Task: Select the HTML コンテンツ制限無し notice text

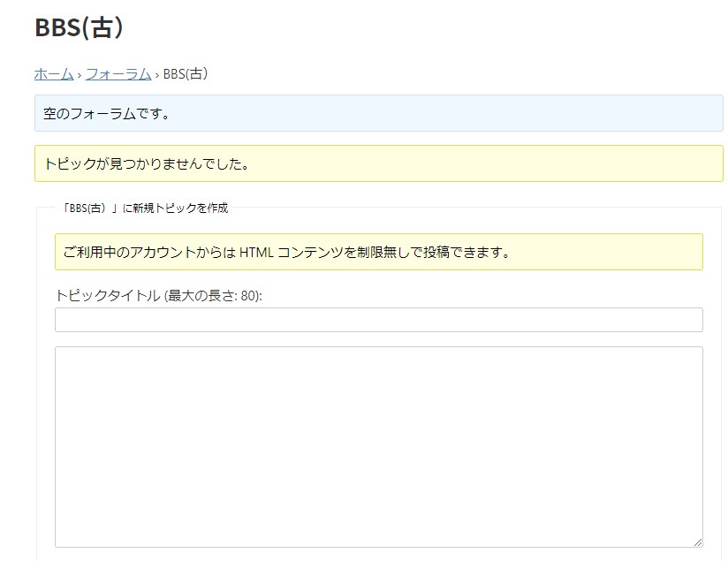Action: click(x=286, y=252)
